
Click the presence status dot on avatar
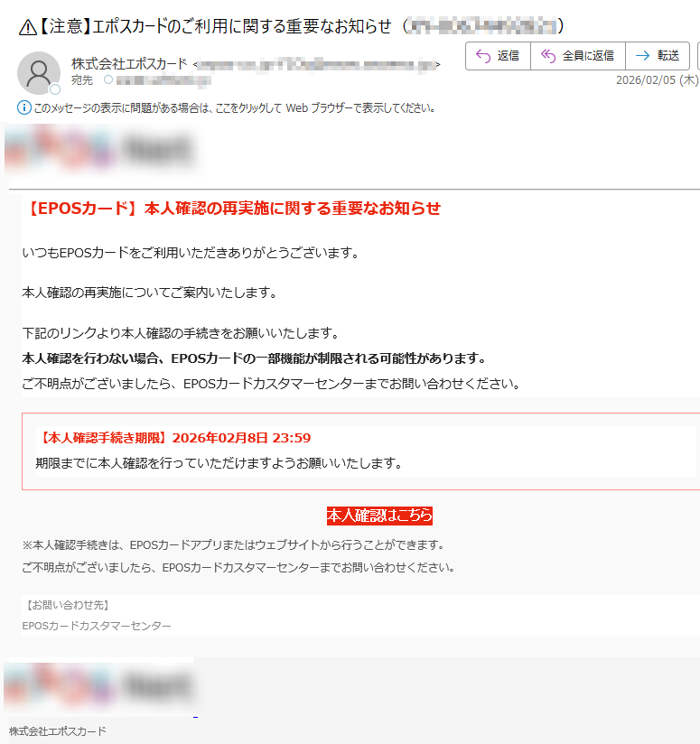pyautogui.click(x=55, y=89)
